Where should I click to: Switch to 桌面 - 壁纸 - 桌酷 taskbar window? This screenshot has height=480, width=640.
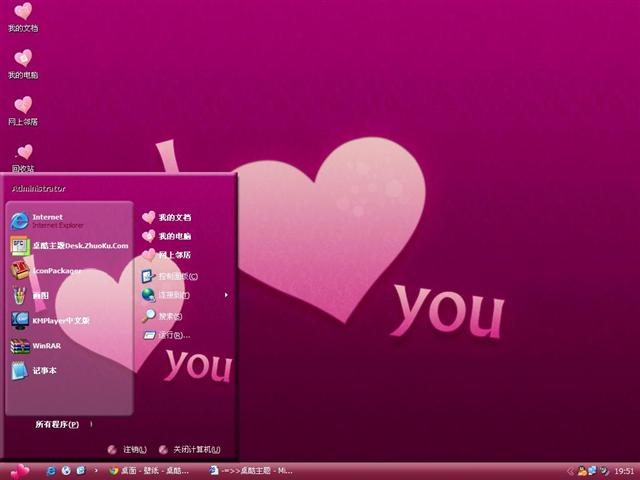coord(149,471)
